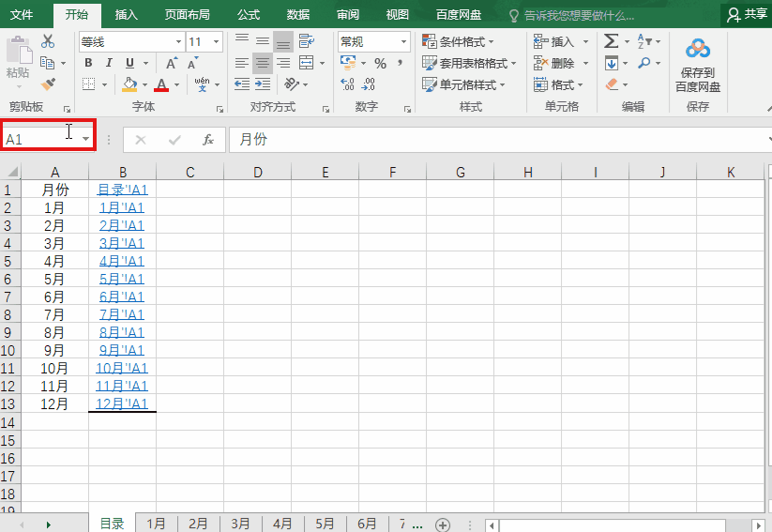Increase font size with large A
The image size is (772, 532).
click(172, 63)
